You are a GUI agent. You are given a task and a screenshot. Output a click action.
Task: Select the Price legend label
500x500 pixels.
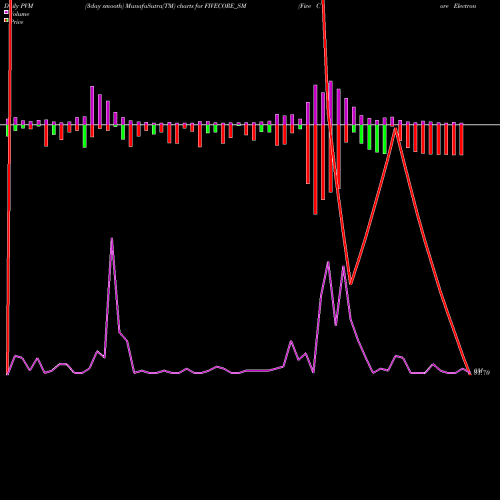(17, 22)
